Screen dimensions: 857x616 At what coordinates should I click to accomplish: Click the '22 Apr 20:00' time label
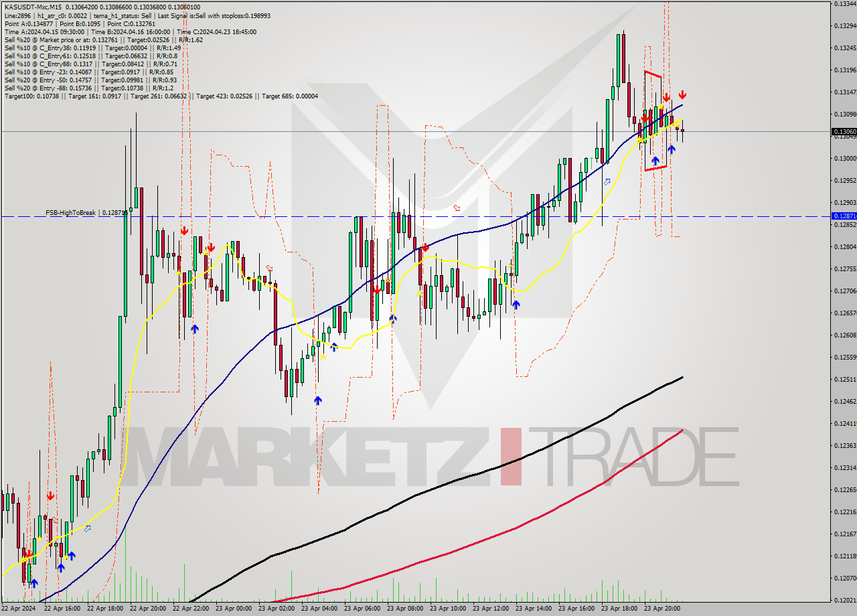148,609
